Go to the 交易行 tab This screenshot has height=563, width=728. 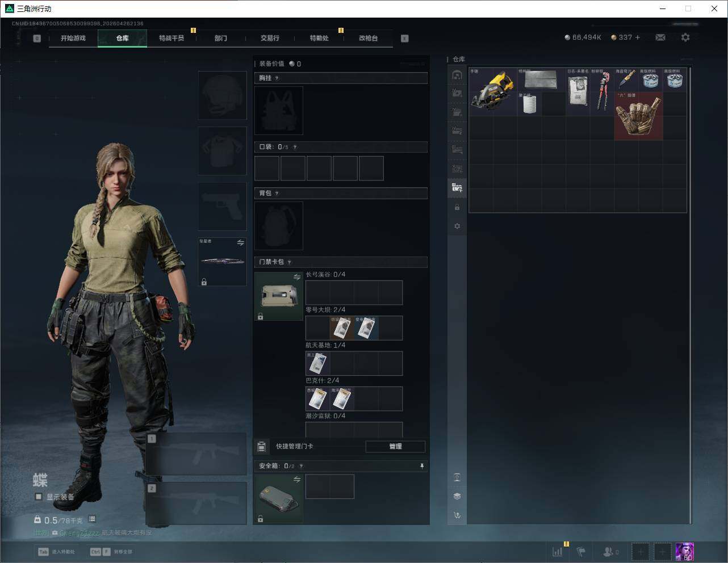pyautogui.click(x=270, y=38)
